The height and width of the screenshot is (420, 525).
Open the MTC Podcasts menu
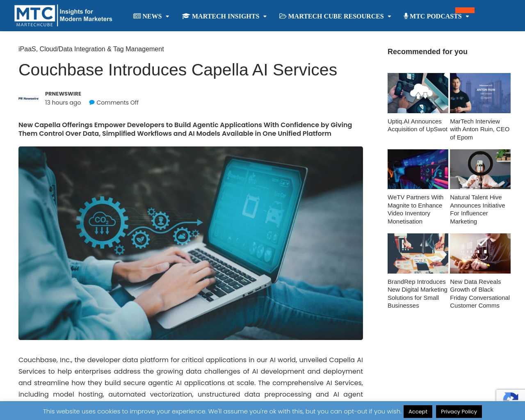point(436,16)
